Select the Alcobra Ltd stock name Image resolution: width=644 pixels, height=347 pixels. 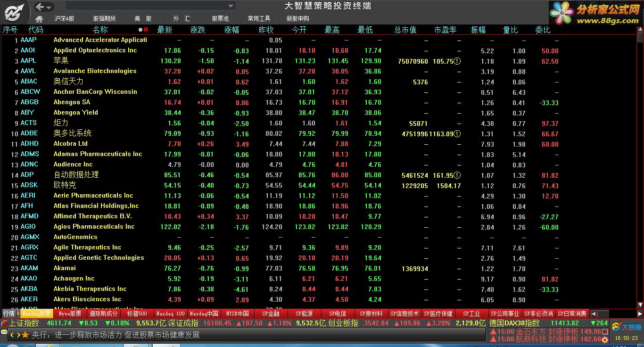click(71, 144)
